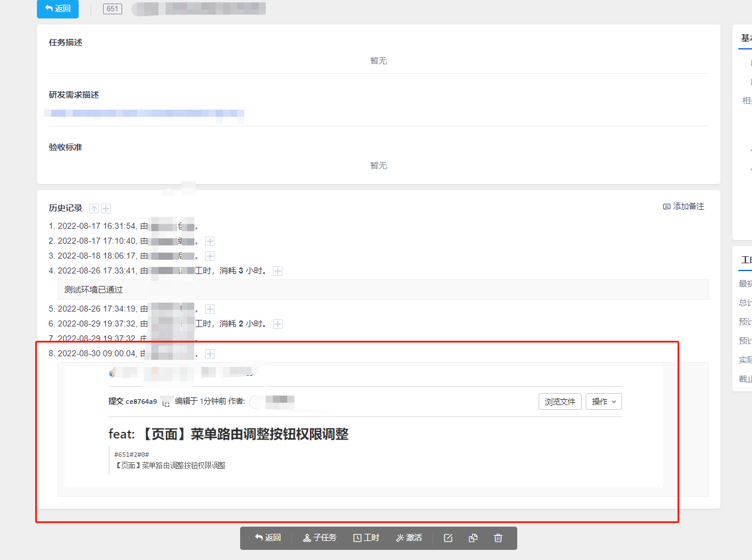The height and width of the screenshot is (560, 752).
Task: Reverse history order with the arrow icon
Action: [94, 209]
